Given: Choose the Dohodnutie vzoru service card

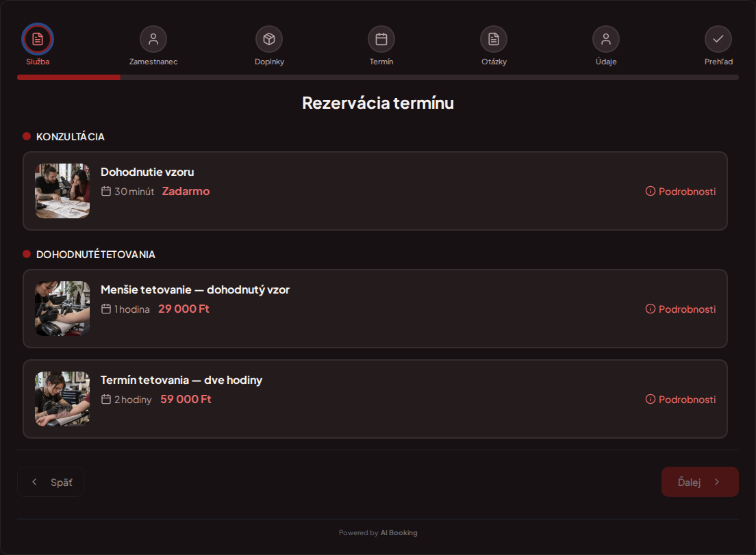Looking at the screenshot, I should click(375, 191).
